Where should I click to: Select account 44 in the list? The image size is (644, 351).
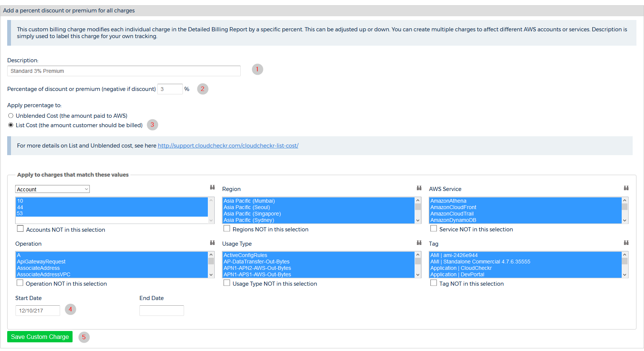pos(112,207)
